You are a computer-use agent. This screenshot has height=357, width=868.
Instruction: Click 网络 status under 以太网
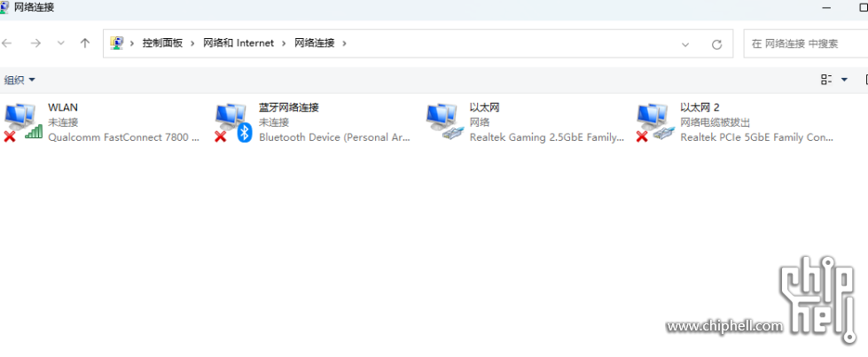click(480, 122)
